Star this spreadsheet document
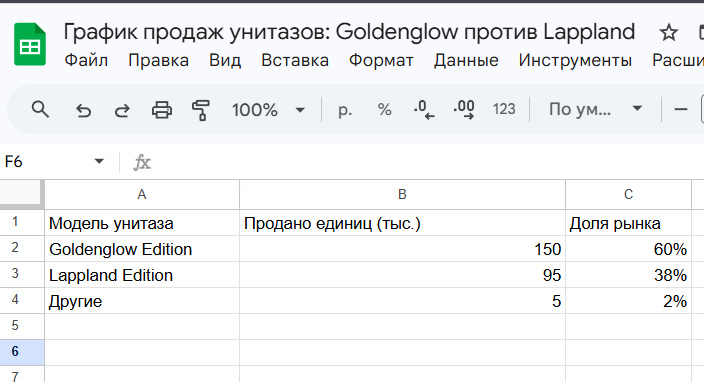The image size is (704, 382). pyautogui.click(x=669, y=32)
